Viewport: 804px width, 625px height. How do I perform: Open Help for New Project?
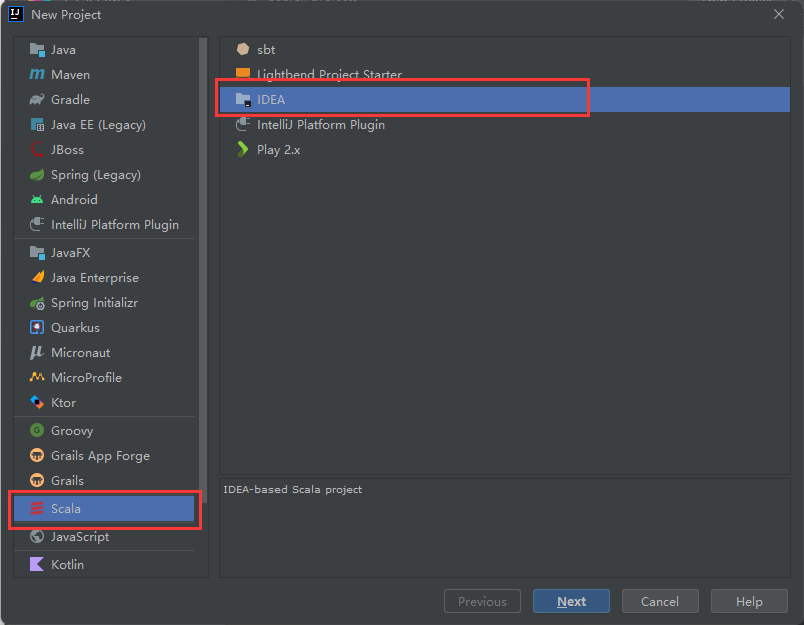[749, 601]
